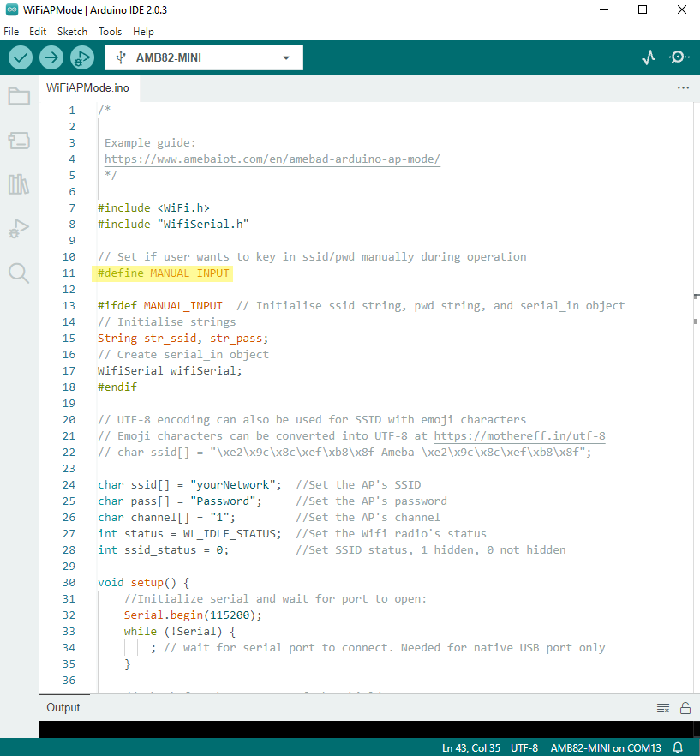Open the Sketch menu

[72, 31]
